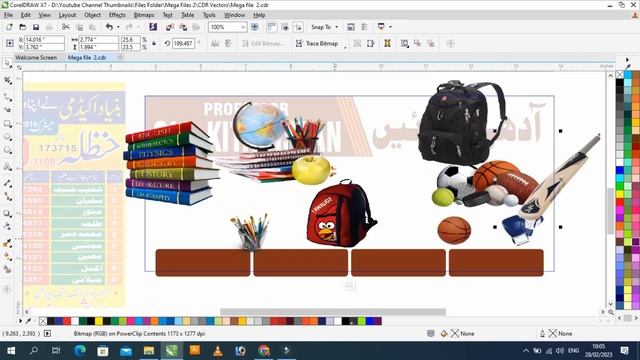Viewport: 640px width, 360px height.
Task: Open the wrap text icon
Action: click(x=404, y=43)
